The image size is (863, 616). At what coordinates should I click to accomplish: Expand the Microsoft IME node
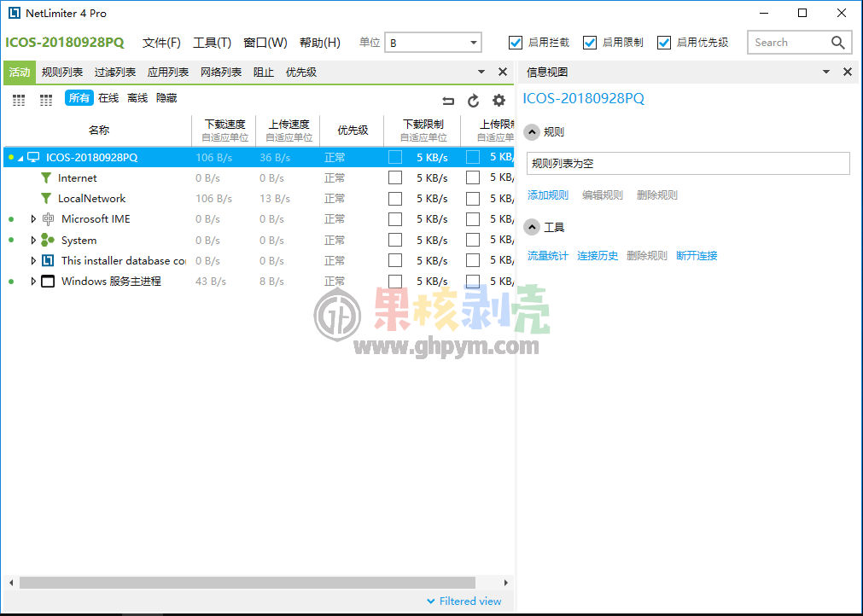[33, 219]
